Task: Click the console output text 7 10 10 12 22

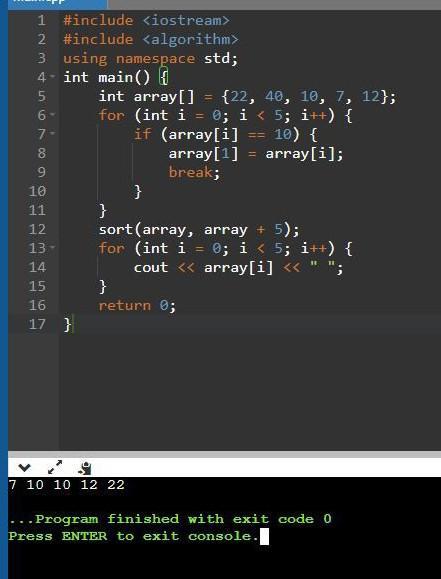Action: coord(66,485)
